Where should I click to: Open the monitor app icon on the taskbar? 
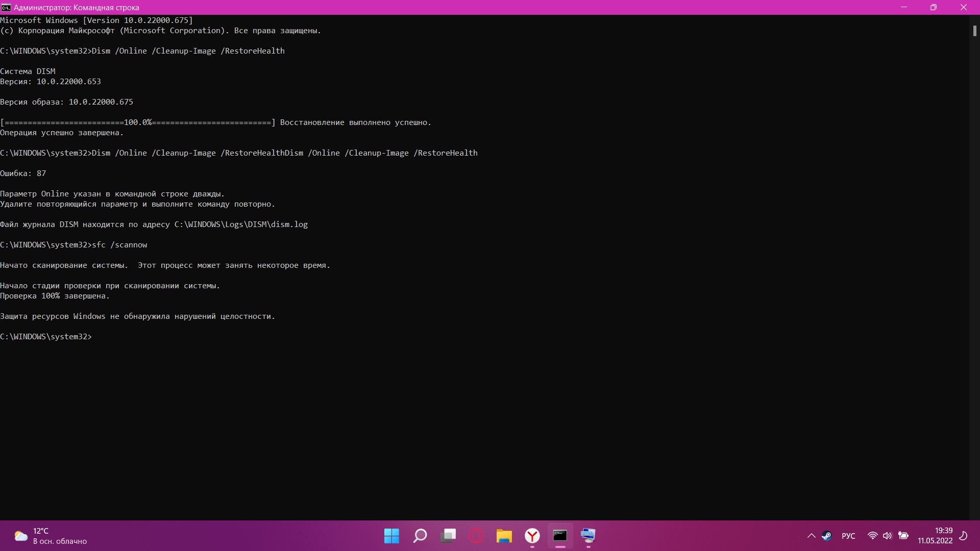click(588, 536)
